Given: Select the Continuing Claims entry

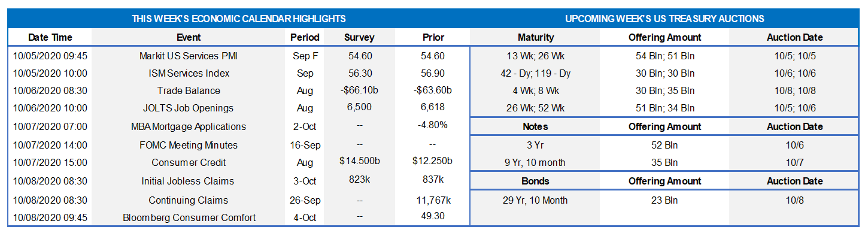Looking at the screenshot, I should tap(189, 200).
